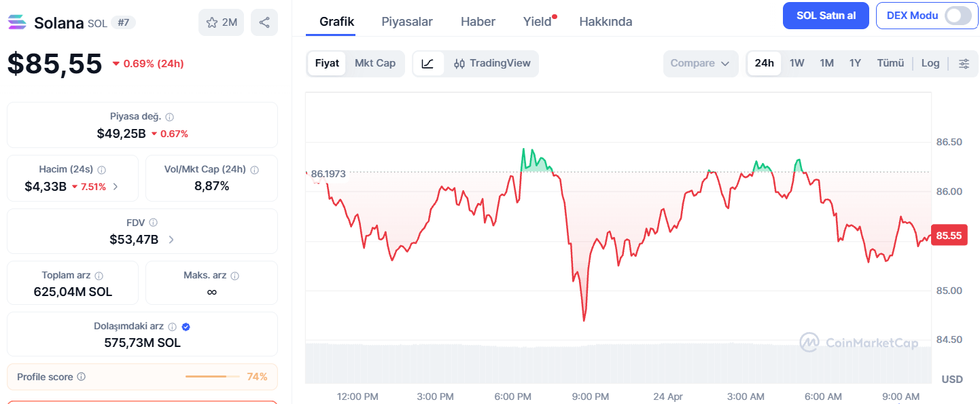The image size is (980, 404).
Task: Click info icon next to FDV
Action: (x=154, y=222)
